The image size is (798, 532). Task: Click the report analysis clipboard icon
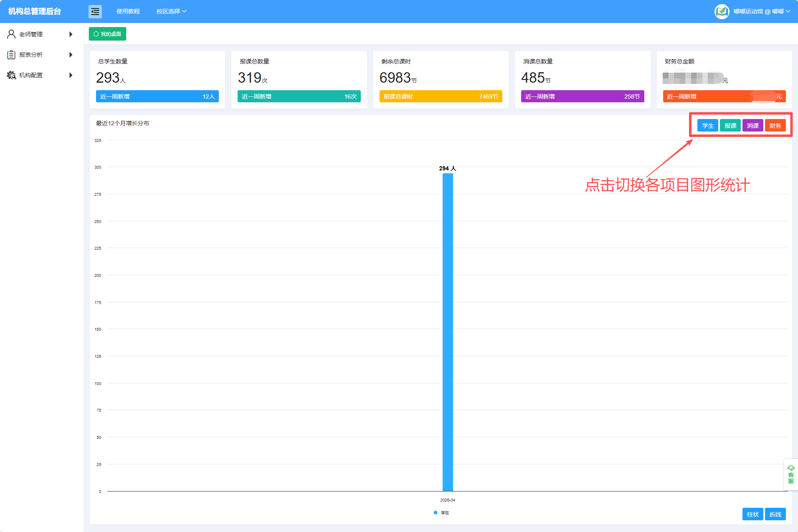11,55
